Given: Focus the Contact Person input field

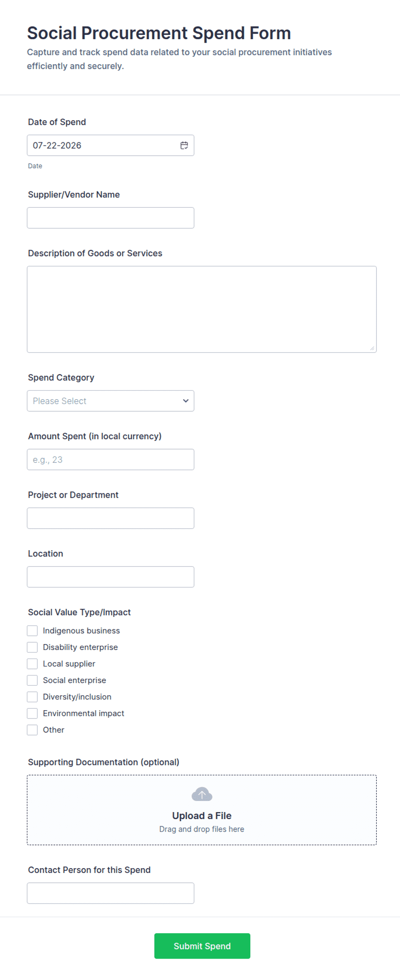Looking at the screenshot, I should click(x=111, y=893).
